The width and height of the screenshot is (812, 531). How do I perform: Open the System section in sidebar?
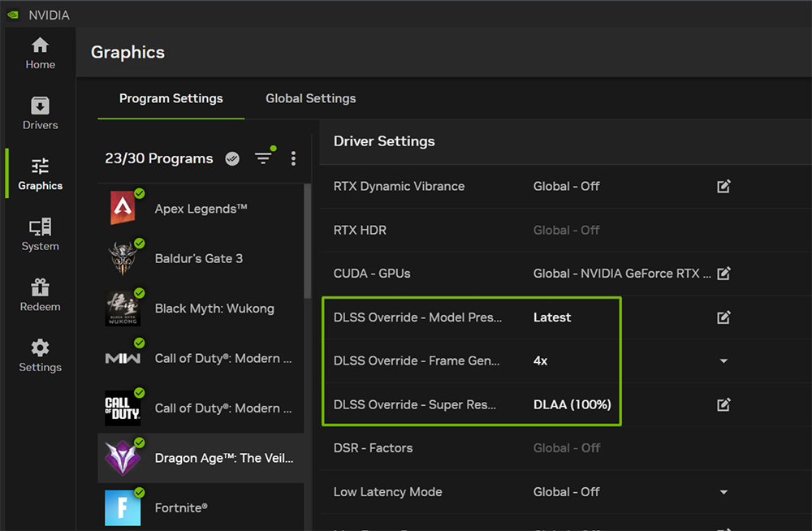40,235
